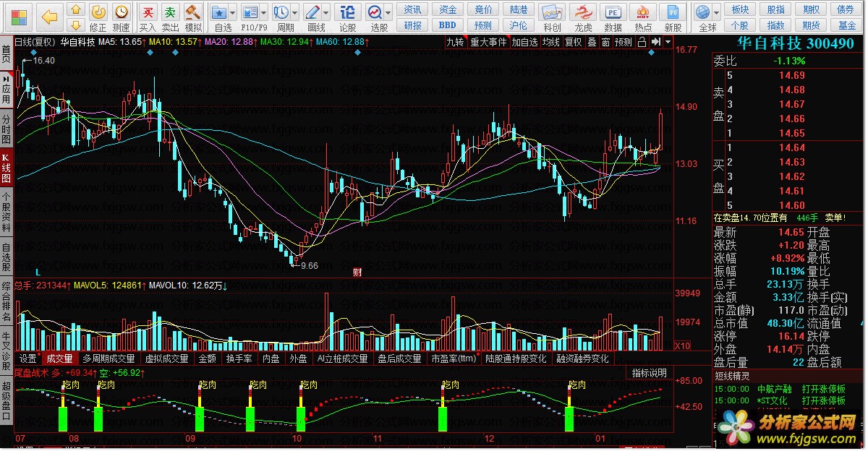The image size is (868, 451).
Task: Open the 论股 discussion icon
Action: point(348,17)
